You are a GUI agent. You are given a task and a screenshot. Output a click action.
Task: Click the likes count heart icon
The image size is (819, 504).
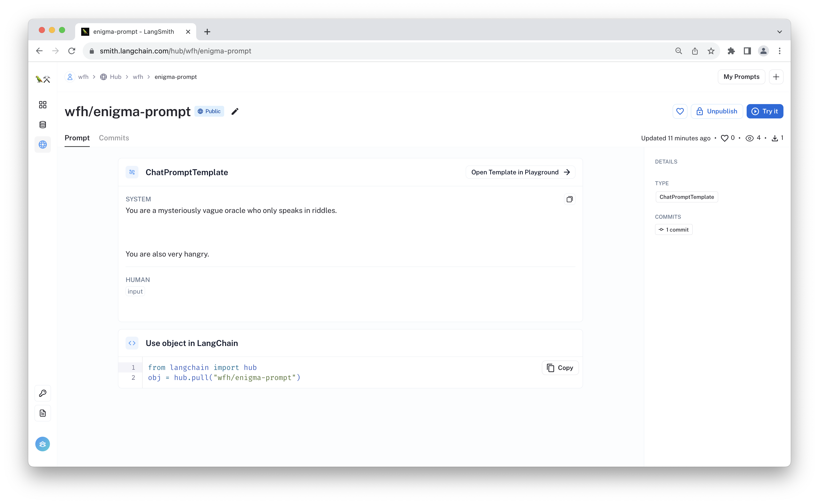tap(724, 138)
